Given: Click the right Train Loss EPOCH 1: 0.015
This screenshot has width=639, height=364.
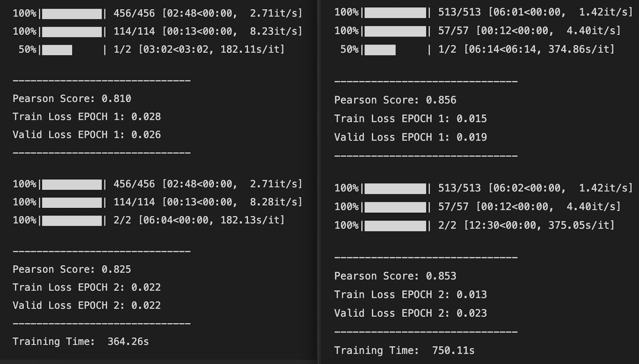Looking at the screenshot, I should coord(410,118).
